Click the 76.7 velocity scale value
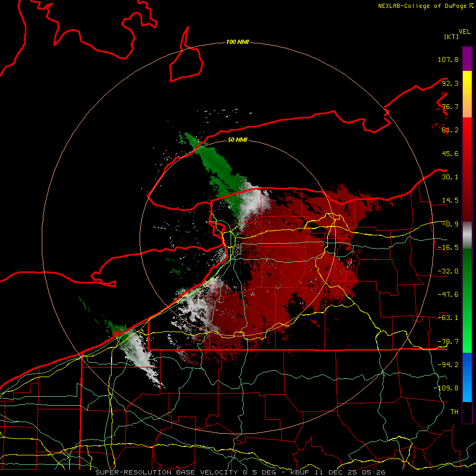 tap(450, 106)
